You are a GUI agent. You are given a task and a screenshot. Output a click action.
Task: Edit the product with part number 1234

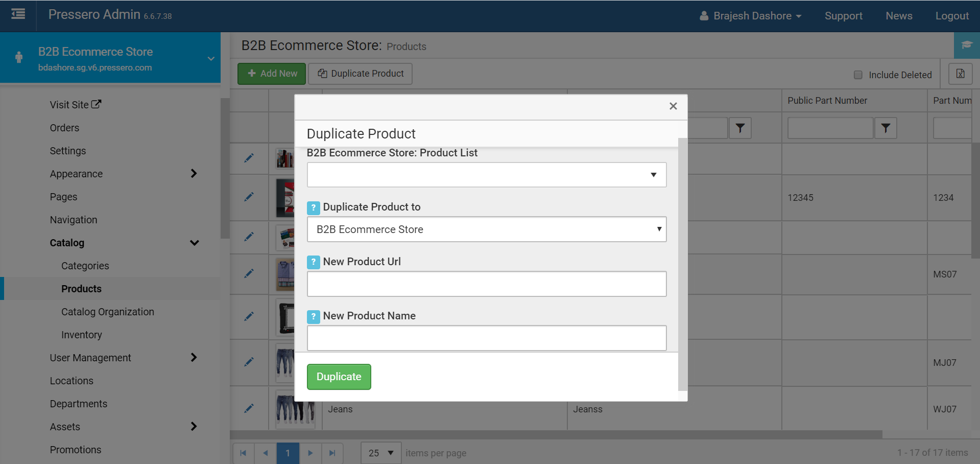click(x=249, y=197)
